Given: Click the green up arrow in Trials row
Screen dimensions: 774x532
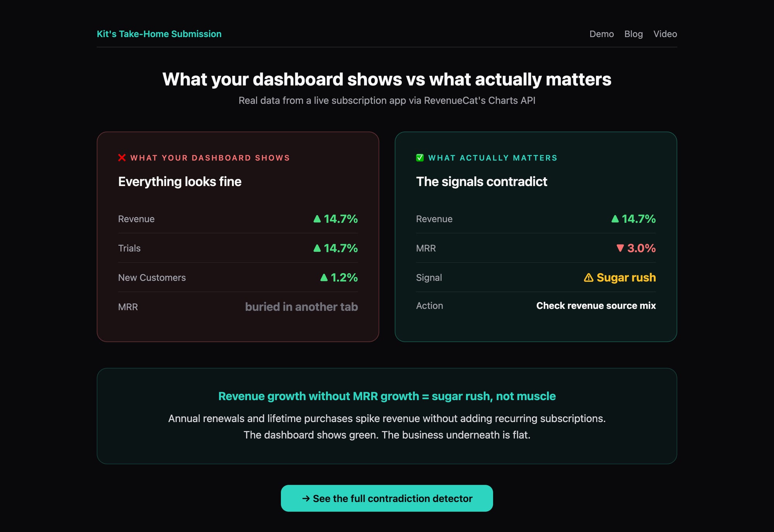Looking at the screenshot, I should [x=317, y=248].
